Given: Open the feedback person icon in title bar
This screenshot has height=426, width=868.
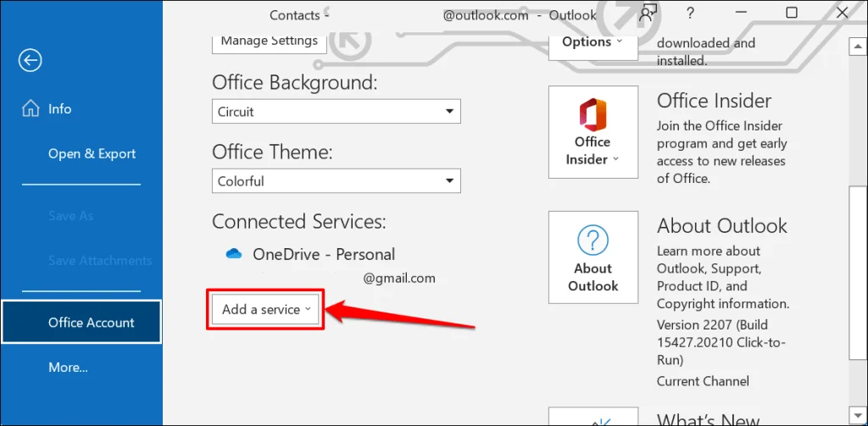Looking at the screenshot, I should 647,14.
